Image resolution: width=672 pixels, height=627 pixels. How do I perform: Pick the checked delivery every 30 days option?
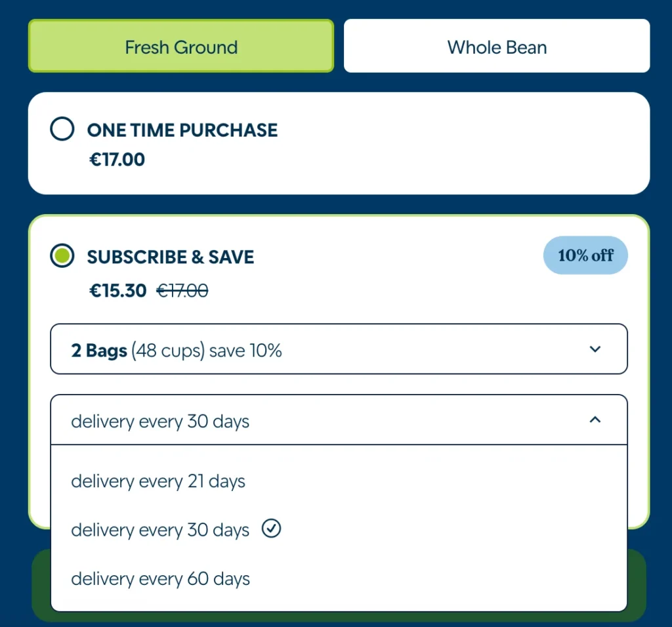160,530
